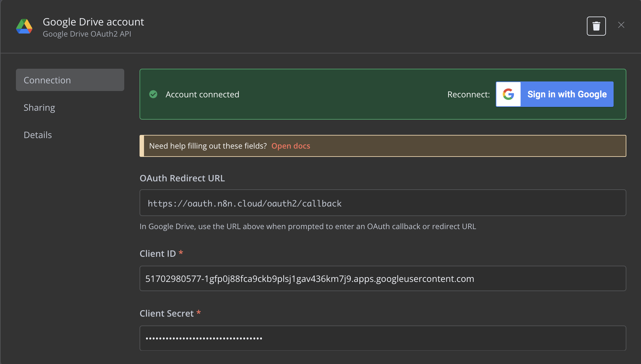Click the Google Drive account title

pyautogui.click(x=93, y=22)
